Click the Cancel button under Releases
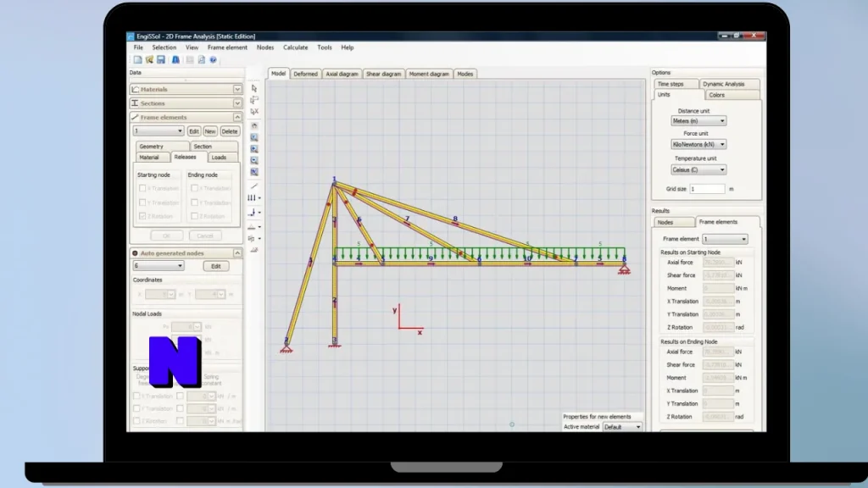The height and width of the screenshot is (488, 868). click(205, 236)
